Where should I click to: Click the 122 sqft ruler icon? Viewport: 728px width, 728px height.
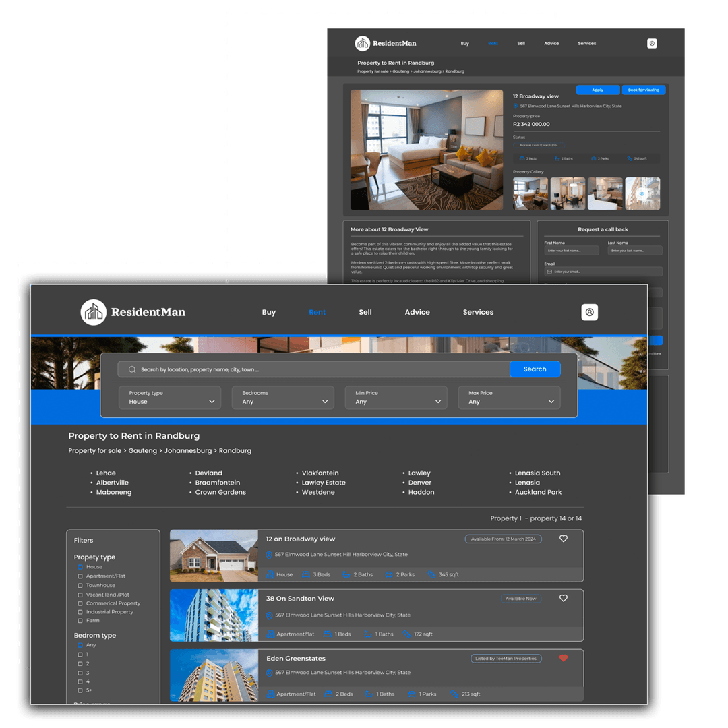[x=406, y=634]
